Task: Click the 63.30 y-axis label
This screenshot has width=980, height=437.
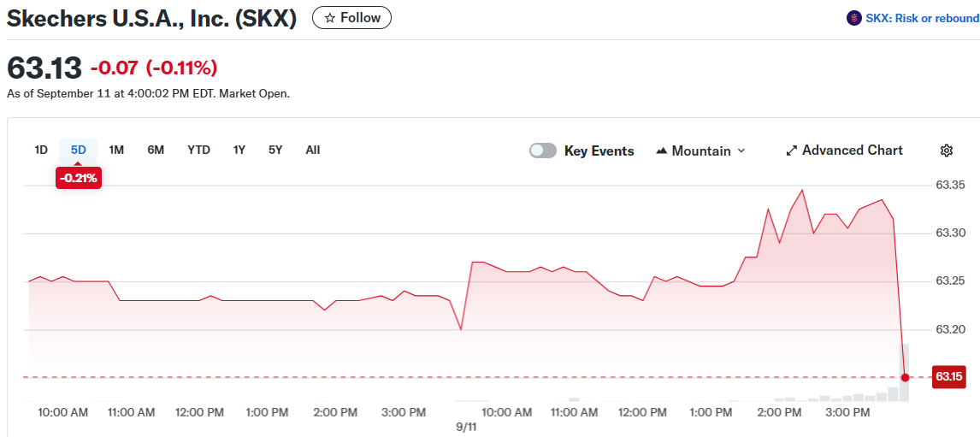Action: [951, 233]
